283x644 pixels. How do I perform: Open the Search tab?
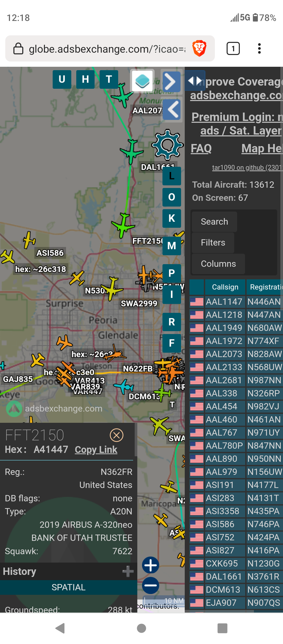click(214, 222)
